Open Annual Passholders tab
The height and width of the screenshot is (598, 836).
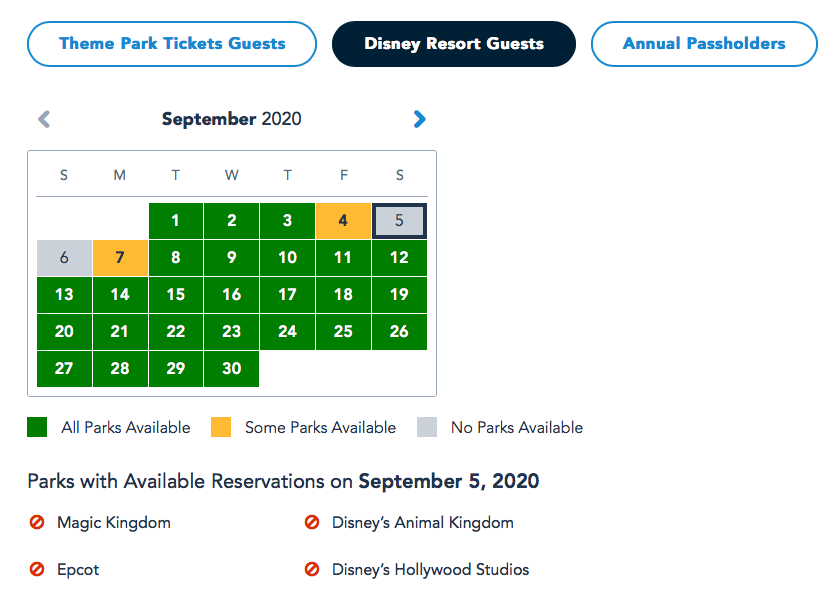[x=704, y=44]
